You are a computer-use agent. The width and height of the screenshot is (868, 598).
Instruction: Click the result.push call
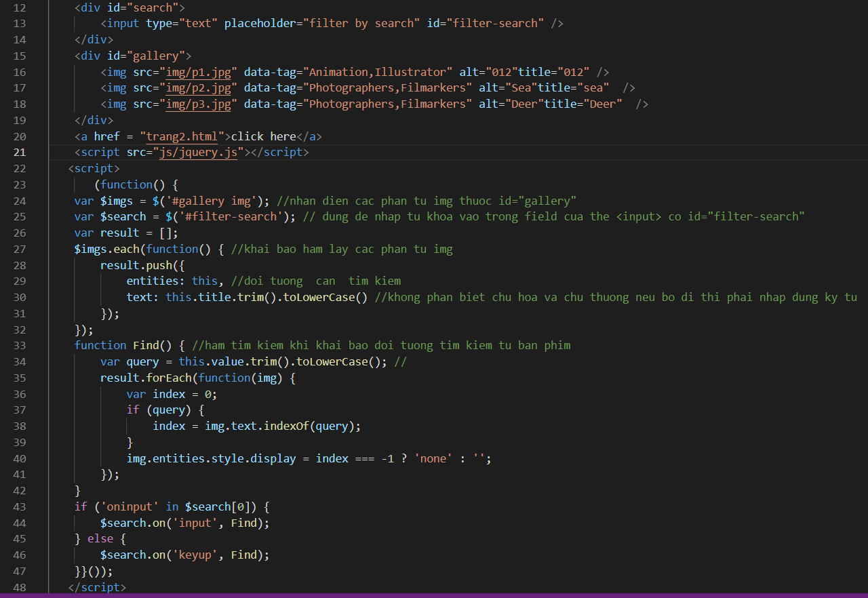137,265
